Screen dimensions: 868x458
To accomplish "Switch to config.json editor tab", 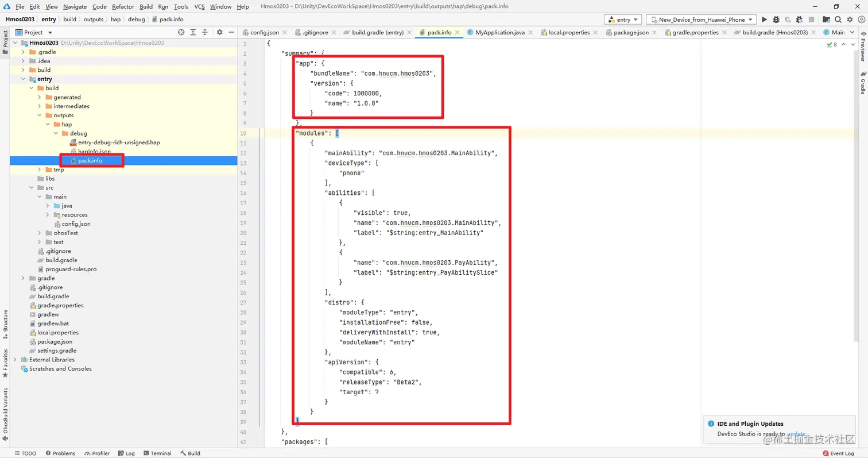I will [x=263, y=32].
